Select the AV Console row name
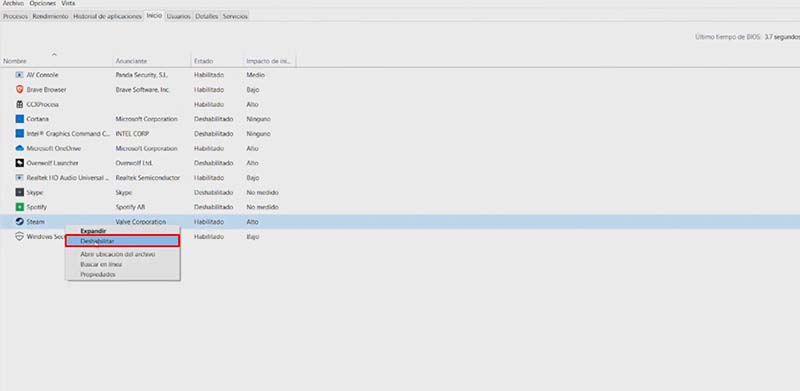800x391 pixels. tap(42, 75)
